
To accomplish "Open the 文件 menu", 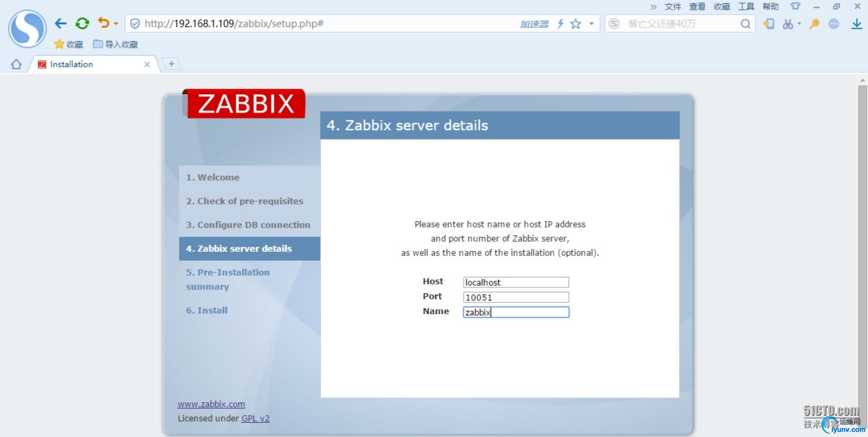I will [x=673, y=6].
